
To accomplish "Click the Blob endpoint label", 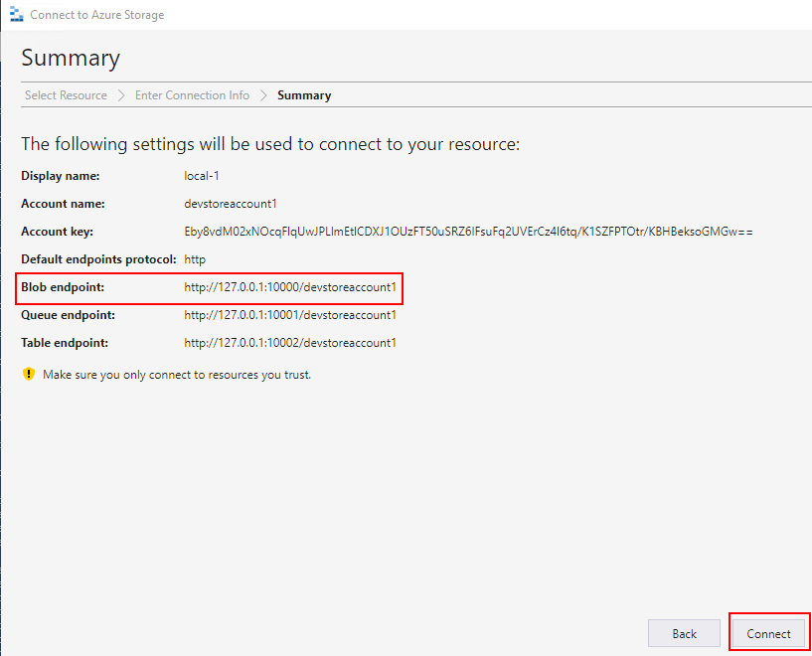I will point(63,287).
